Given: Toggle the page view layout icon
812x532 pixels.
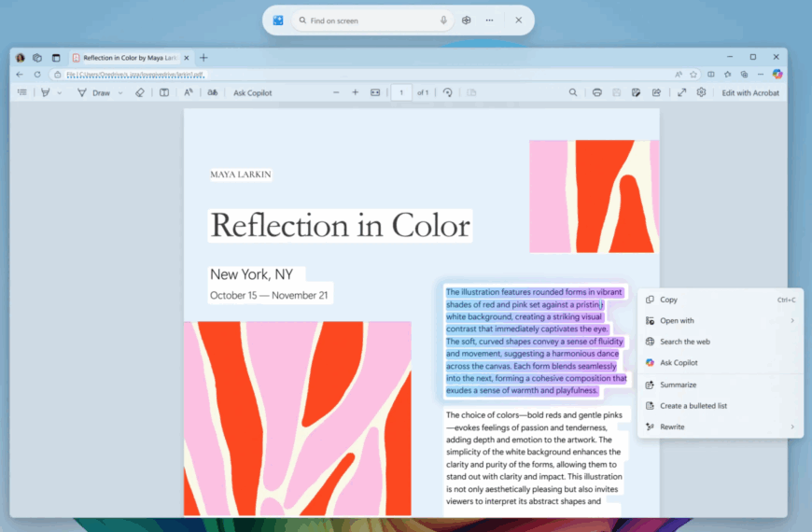Looking at the screenshot, I should pyautogui.click(x=164, y=92).
